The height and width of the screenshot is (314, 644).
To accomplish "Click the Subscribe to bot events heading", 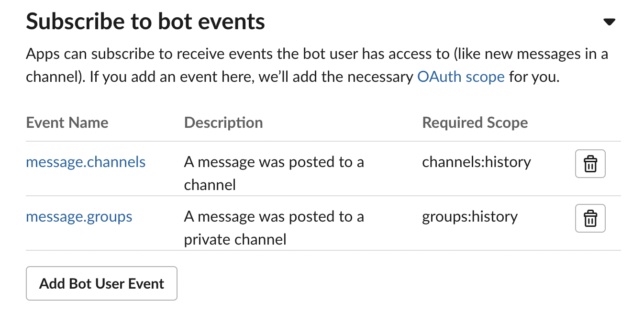I will (145, 22).
